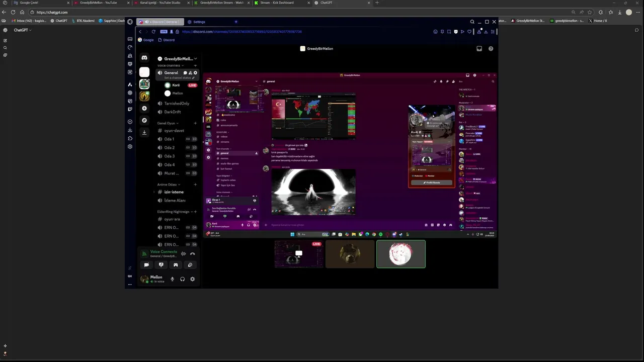Open oyun-davet text channel
Viewport: 644px width, 362px height.
(x=174, y=131)
